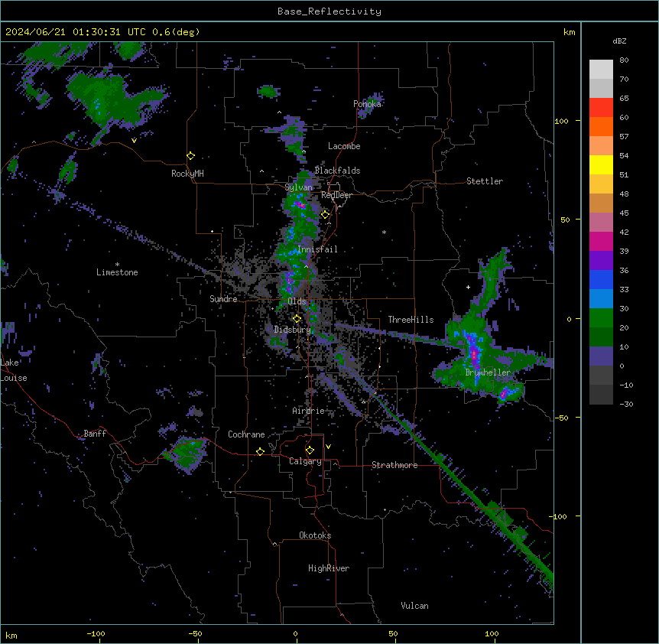Click the Airdrie city label
Viewport: 659px width, 644px height.
click(309, 411)
